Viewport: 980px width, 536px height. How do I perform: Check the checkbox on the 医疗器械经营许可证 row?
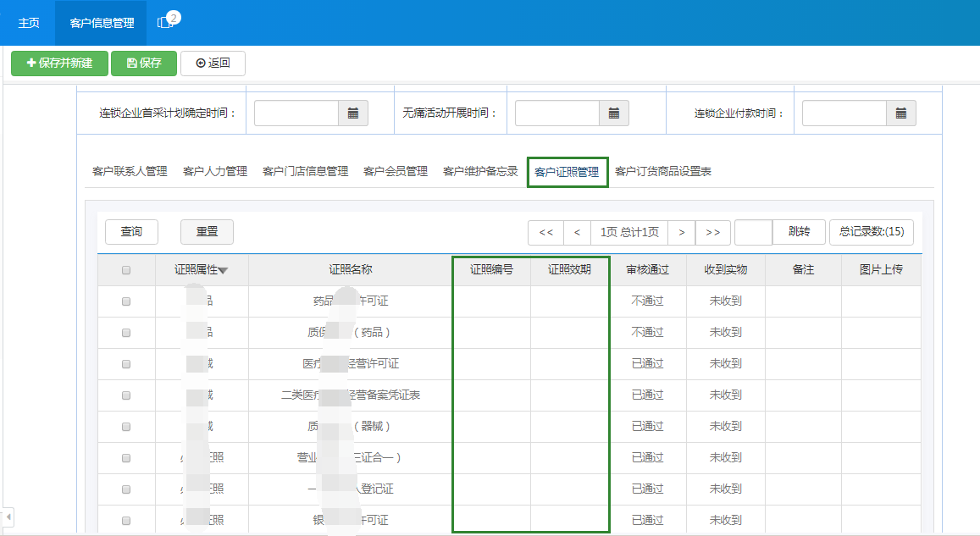pos(128,363)
